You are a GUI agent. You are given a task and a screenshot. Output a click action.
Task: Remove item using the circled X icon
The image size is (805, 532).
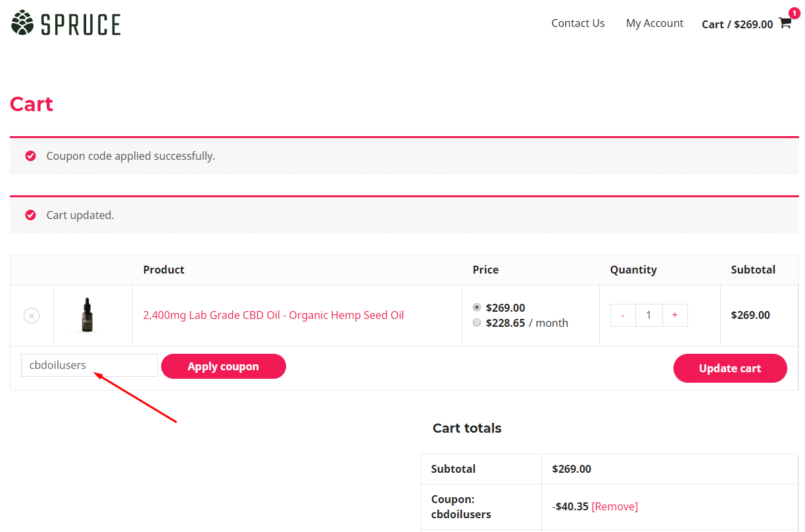point(32,316)
